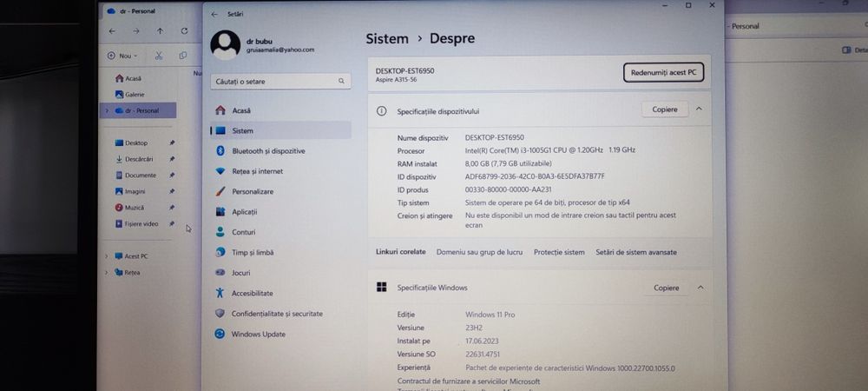
Task: Expand the Acest PC tree node
Action: tap(106, 256)
